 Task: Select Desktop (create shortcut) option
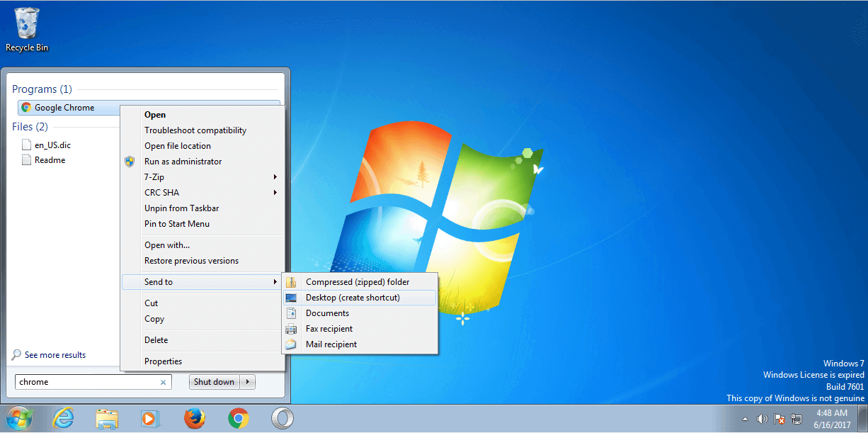(x=353, y=298)
